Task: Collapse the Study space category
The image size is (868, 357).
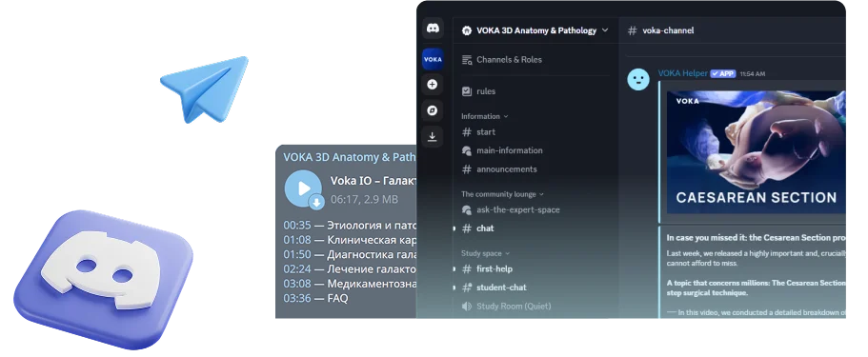Action: pyautogui.click(x=486, y=253)
